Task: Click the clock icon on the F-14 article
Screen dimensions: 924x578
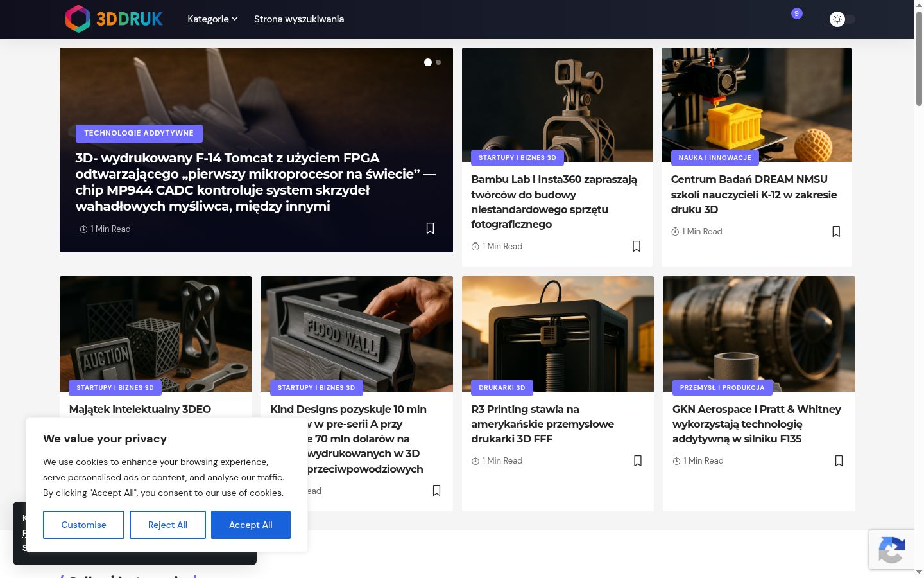Action: [x=83, y=229]
